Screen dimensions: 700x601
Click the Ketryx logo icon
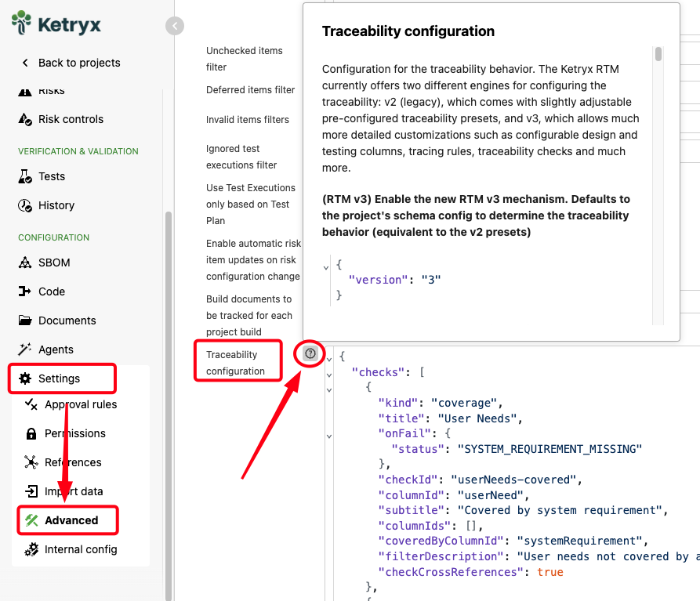pos(21,22)
